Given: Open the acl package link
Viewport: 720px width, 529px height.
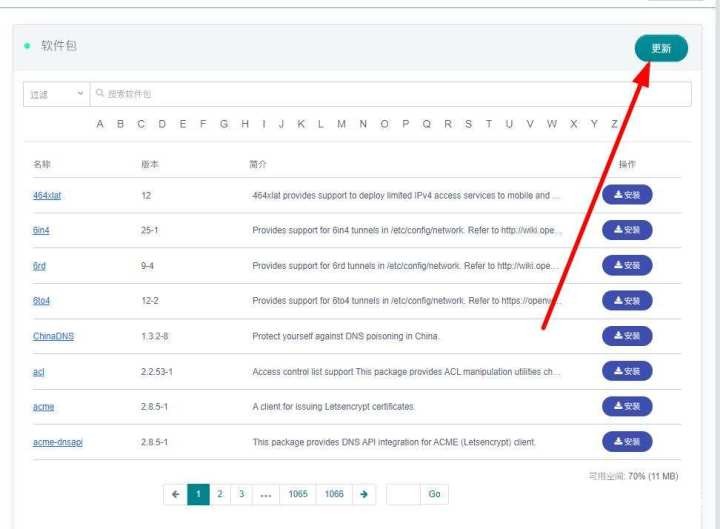Looking at the screenshot, I should click(39, 372).
